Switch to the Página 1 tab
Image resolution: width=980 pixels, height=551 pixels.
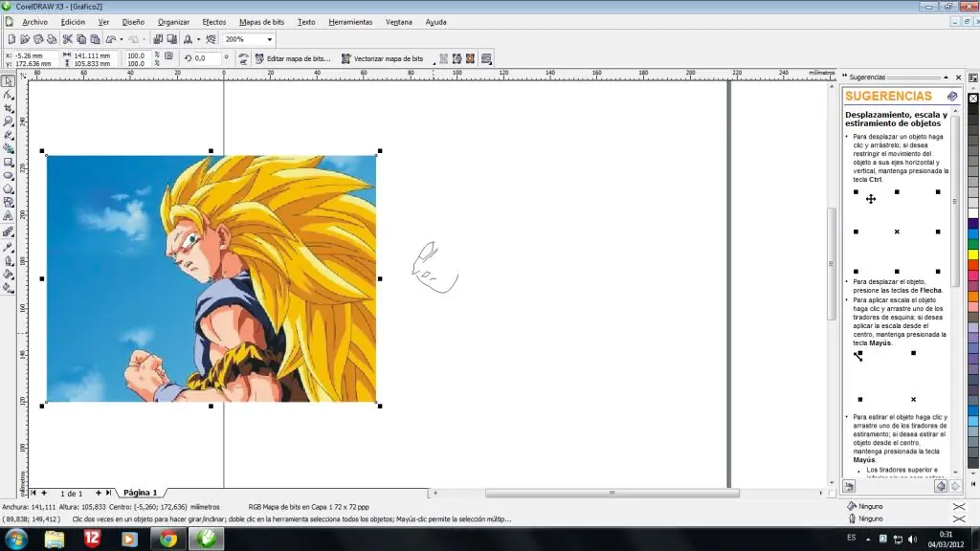(139, 493)
